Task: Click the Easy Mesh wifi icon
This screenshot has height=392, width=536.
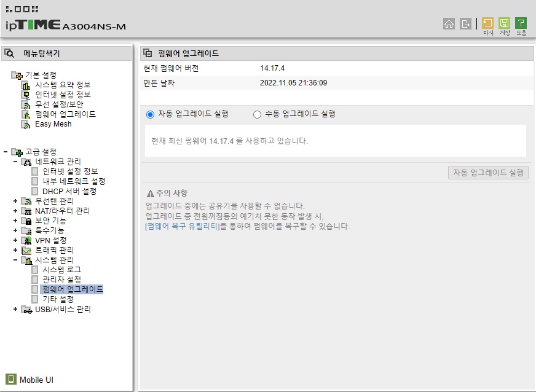Action: click(26, 125)
